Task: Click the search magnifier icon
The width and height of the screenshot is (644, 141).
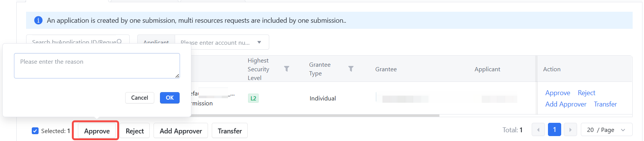Action: 119,42
